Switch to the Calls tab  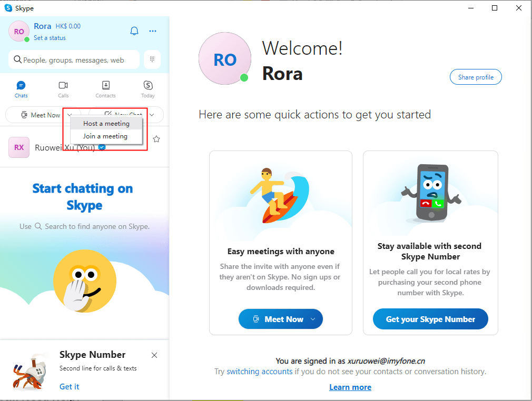coord(63,89)
